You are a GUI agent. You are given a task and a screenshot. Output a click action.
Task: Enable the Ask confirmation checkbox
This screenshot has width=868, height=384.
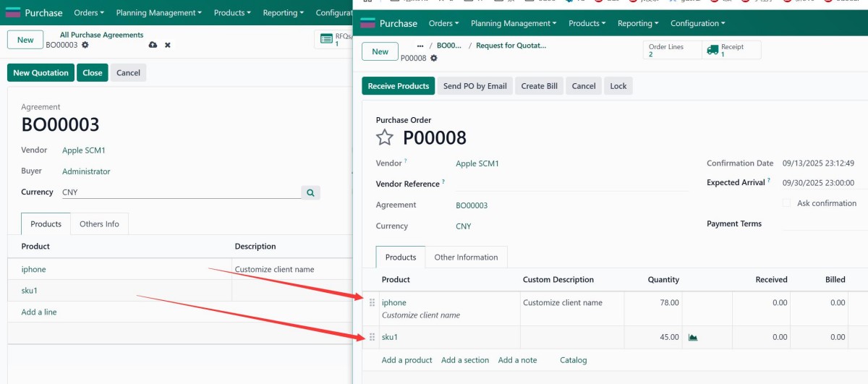(x=786, y=203)
